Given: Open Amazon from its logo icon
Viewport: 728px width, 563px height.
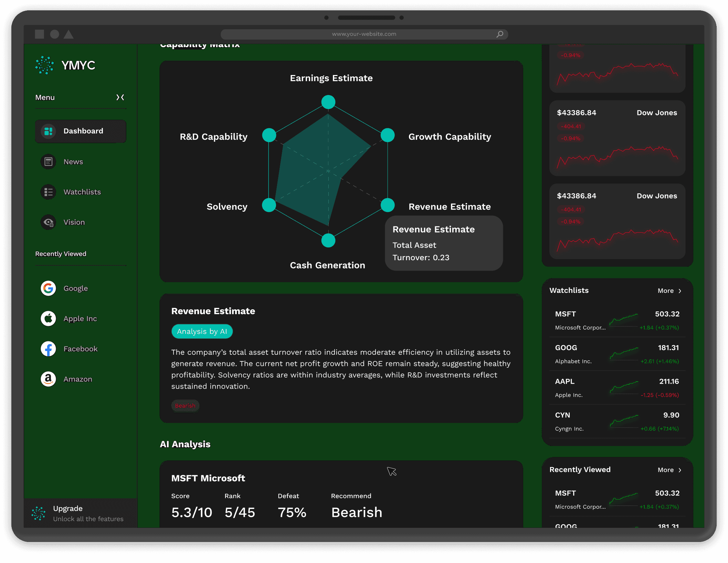Looking at the screenshot, I should (49, 379).
